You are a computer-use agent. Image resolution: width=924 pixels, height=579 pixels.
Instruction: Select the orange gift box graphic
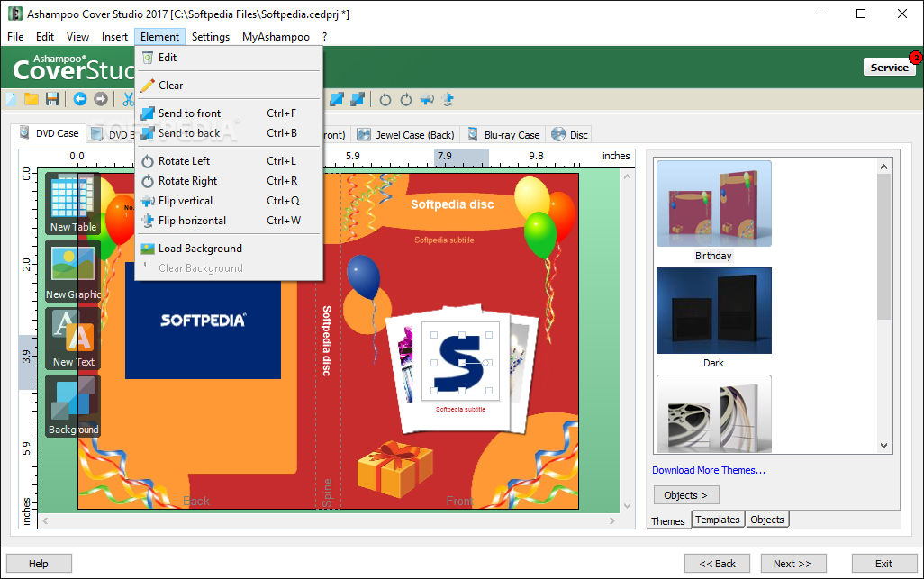point(394,469)
